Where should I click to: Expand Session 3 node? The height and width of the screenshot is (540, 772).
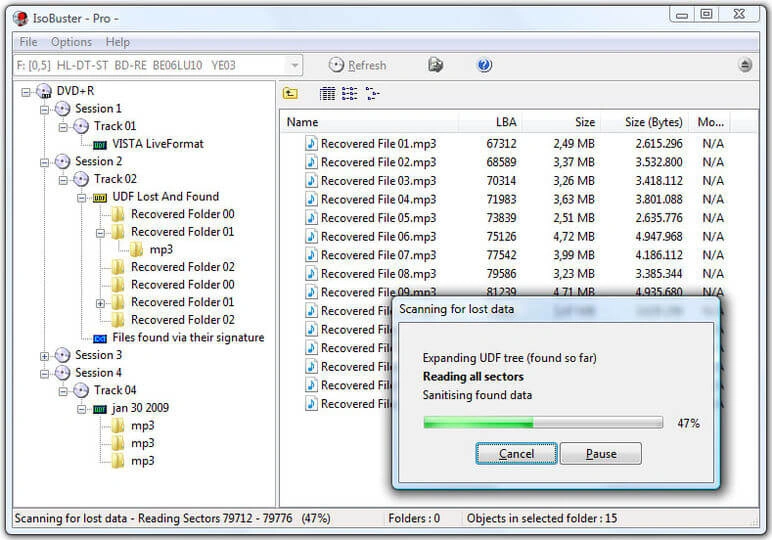pyautogui.click(x=44, y=356)
